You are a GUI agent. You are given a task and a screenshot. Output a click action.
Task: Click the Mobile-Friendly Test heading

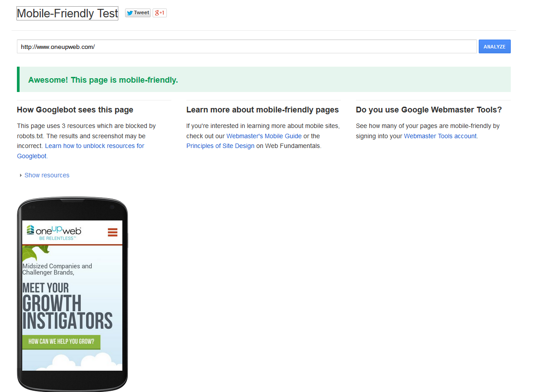[67, 13]
